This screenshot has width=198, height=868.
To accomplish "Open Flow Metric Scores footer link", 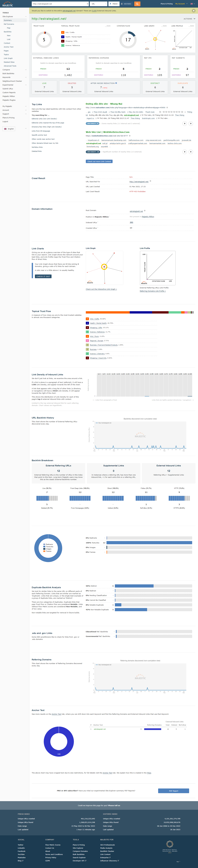I will (x=53, y=845).
